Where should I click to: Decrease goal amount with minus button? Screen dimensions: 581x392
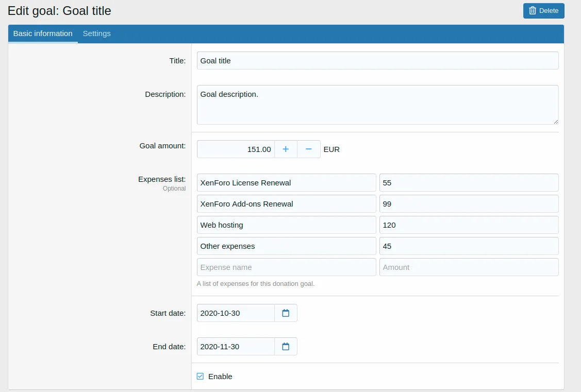(x=308, y=149)
